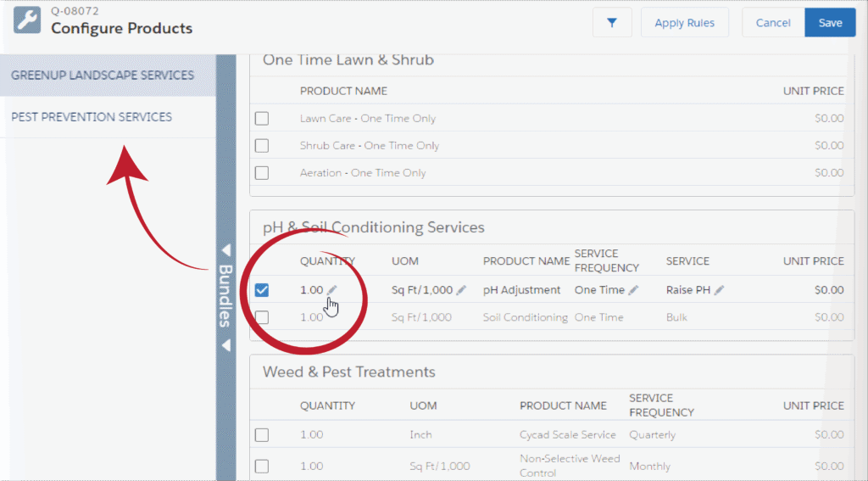The height and width of the screenshot is (481, 868).
Task: Click UOM pencil icon beside Sq Ft/1,000
Action: (x=461, y=290)
